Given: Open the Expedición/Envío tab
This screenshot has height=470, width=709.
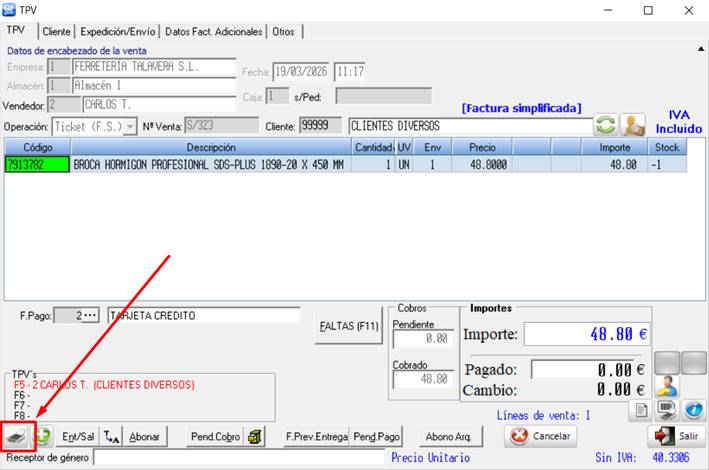Looking at the screenshot, I should click(x=119, y=32).
